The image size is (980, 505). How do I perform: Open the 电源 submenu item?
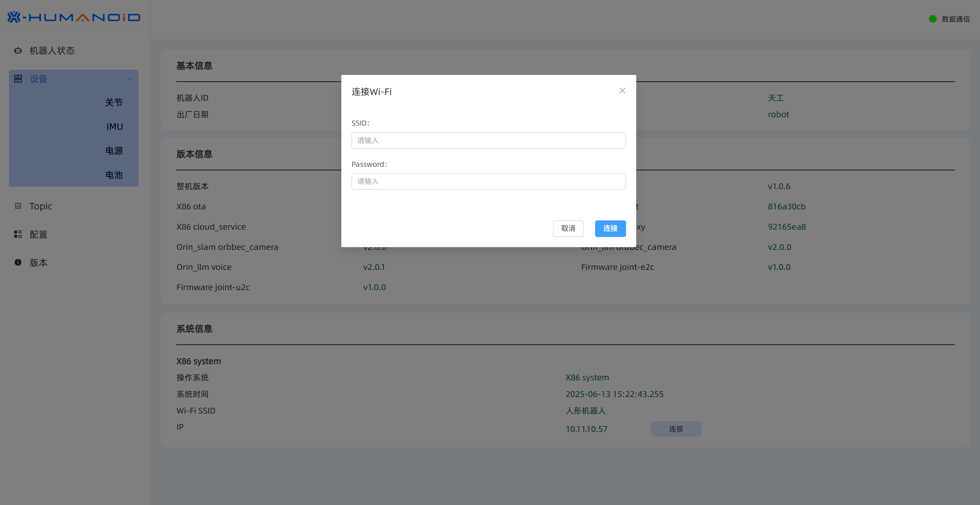pos(114,151)
